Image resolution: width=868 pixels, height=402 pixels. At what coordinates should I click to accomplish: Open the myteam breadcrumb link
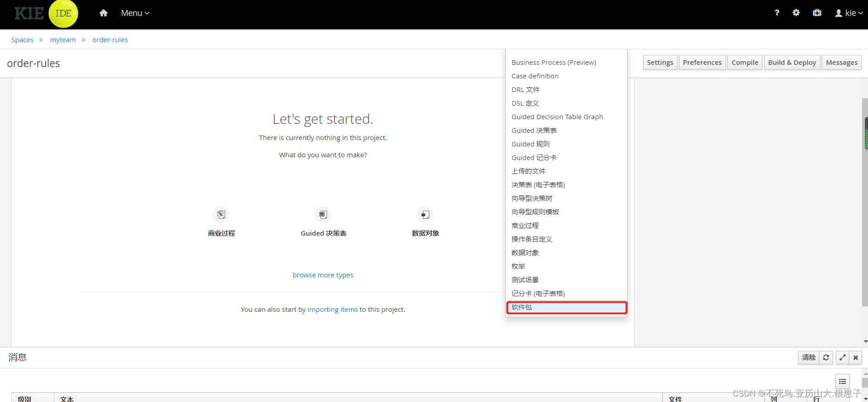click(63, 40)
